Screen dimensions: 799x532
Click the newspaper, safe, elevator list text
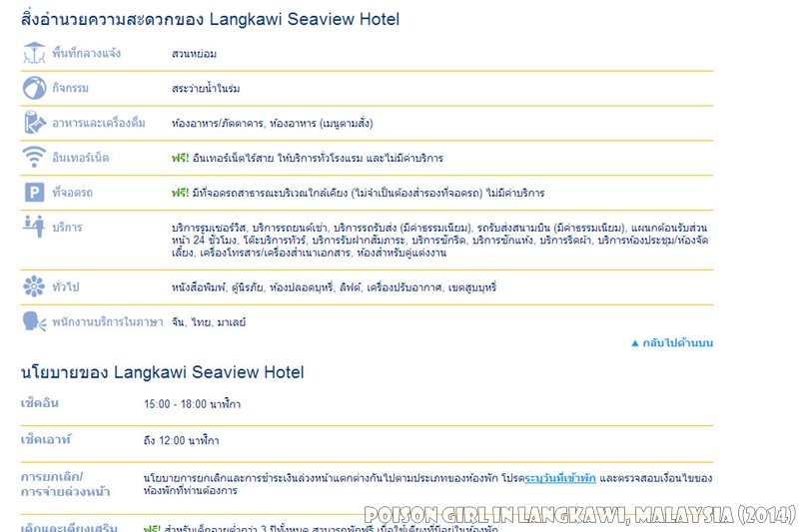click(335, 287)
